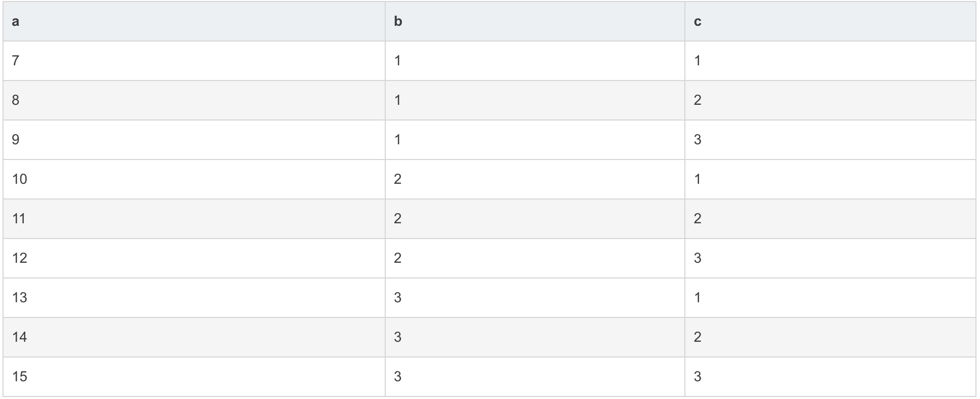Select cell with value 13
The height and width of the screenshot is (399, 980).
194,298
